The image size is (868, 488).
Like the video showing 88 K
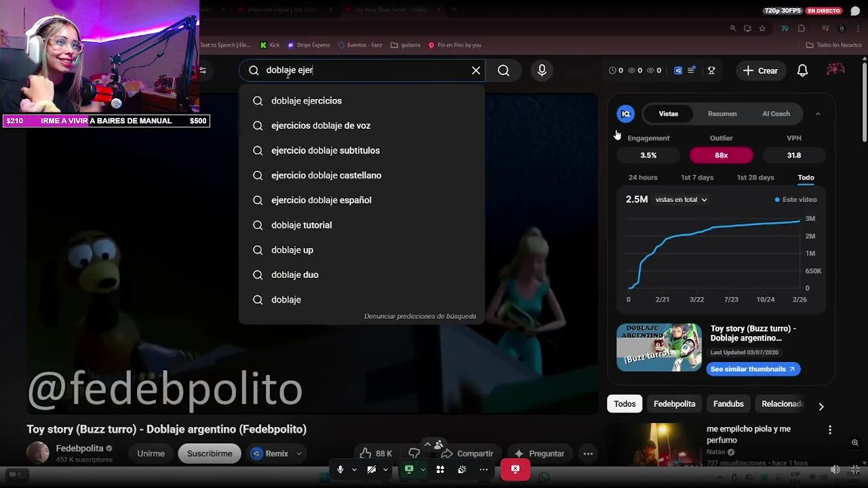click(376, 453)
